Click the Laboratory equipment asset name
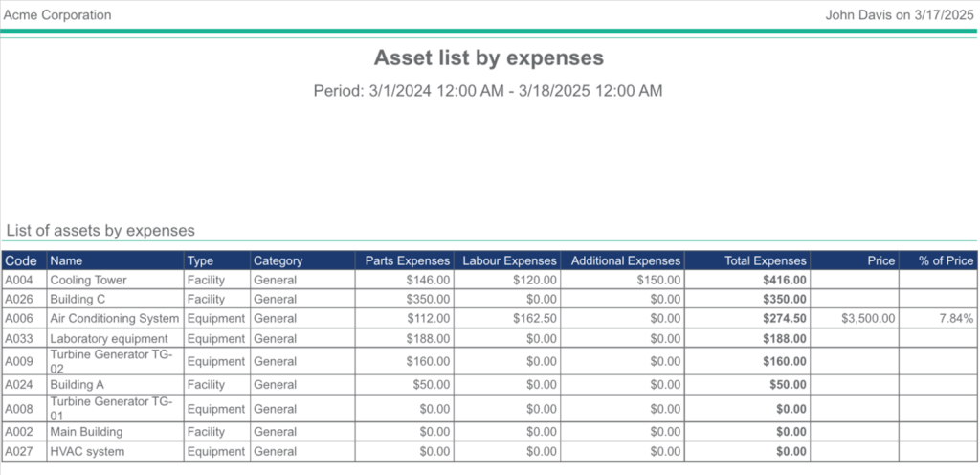This screenshot has height=475, width=980. [x=109, y=338]
